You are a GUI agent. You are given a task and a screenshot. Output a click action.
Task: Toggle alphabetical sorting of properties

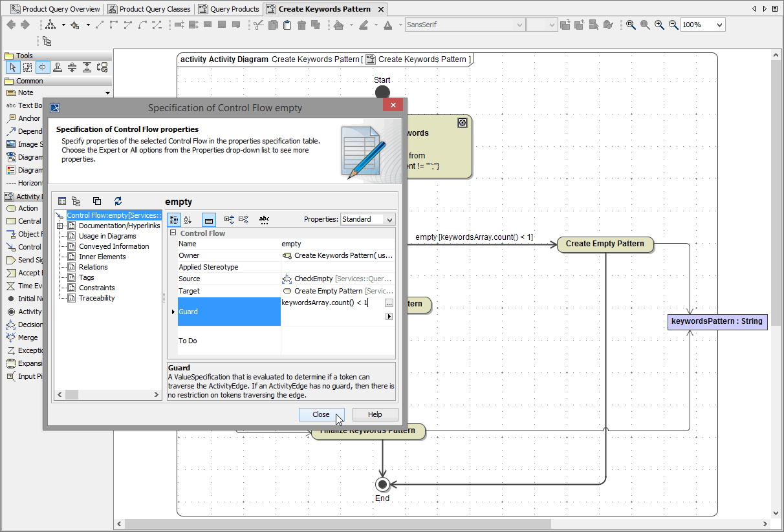coord(188,220)
